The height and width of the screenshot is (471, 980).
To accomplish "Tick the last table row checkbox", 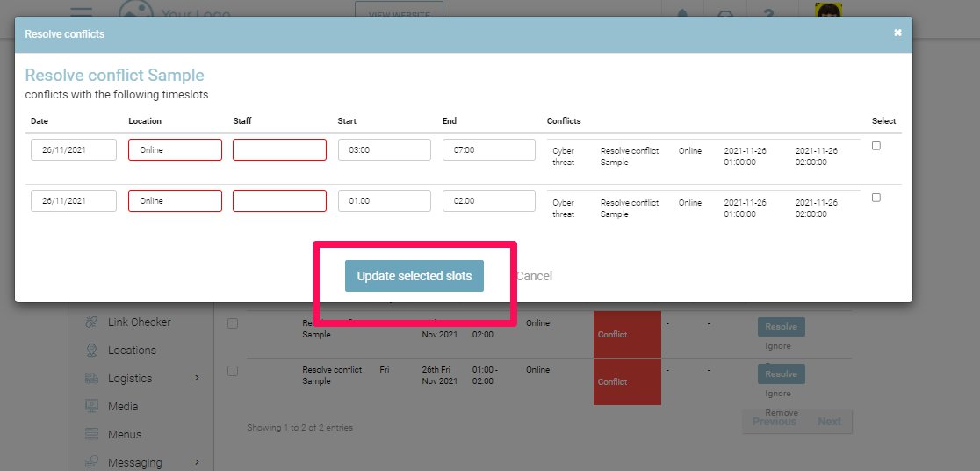I will point(233,371).
